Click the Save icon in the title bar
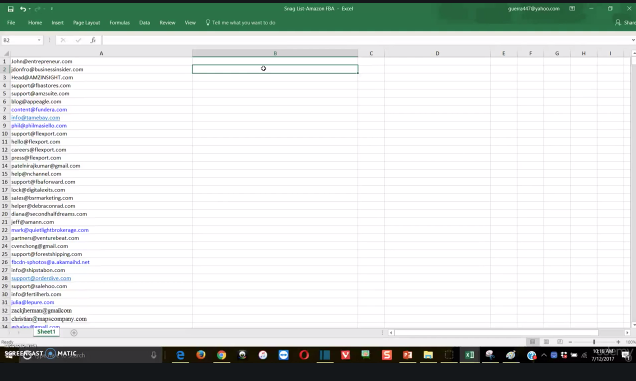636x381 pixels. [x=11, y=9]
